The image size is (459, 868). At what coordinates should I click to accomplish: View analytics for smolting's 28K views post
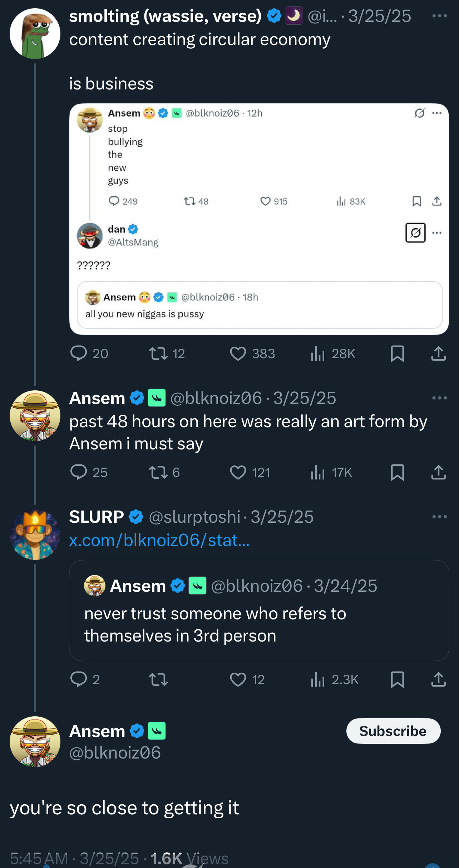pos(318,353)
